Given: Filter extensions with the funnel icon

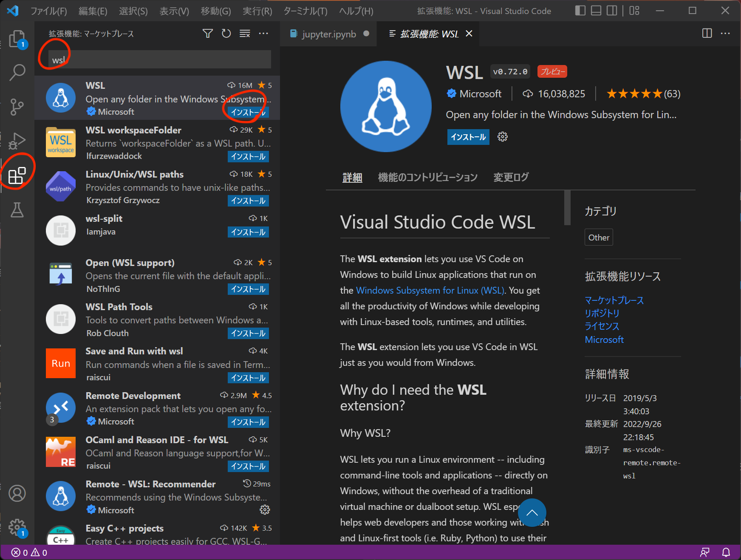Looking at the screenshot, I should click(x=208, y=34).
